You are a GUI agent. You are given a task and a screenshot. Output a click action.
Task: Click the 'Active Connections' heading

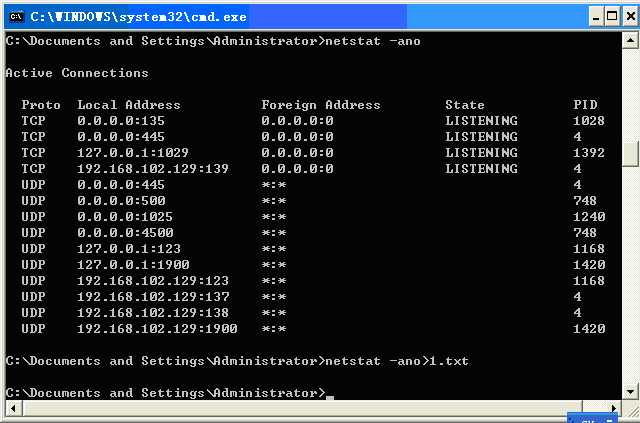point(77,73)
